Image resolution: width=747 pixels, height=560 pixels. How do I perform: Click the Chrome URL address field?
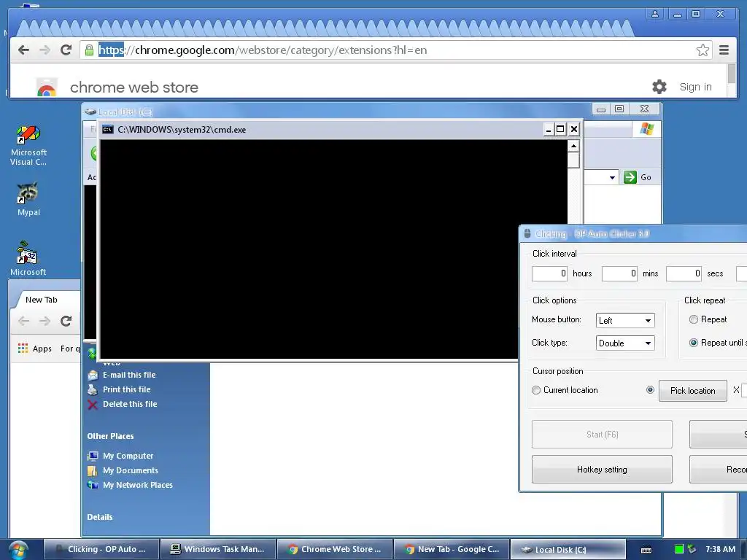point(395,50)
